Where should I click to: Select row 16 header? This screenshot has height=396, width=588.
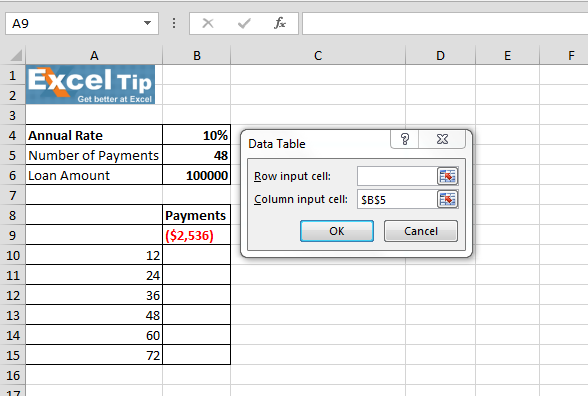click(x=13, y=375)
